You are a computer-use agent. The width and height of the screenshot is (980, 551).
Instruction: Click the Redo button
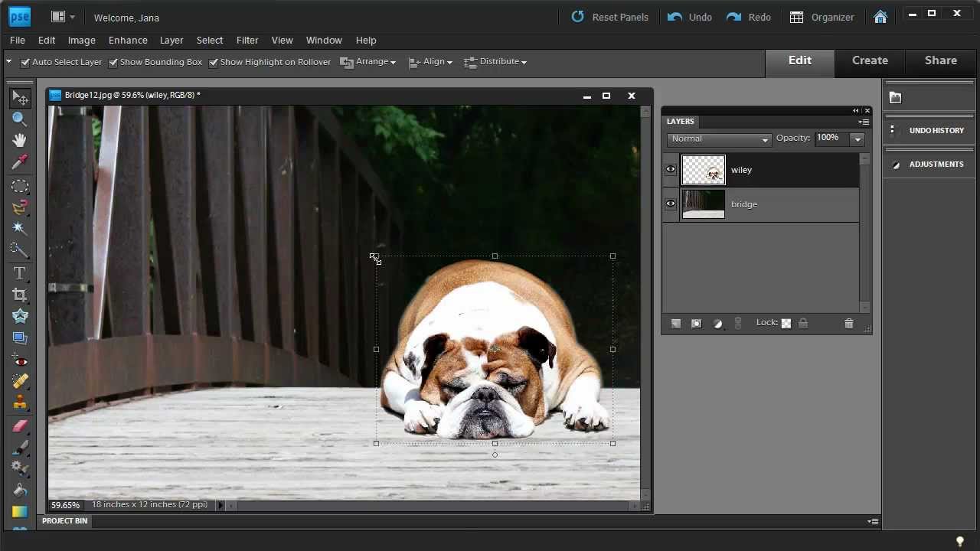(749, 17)
